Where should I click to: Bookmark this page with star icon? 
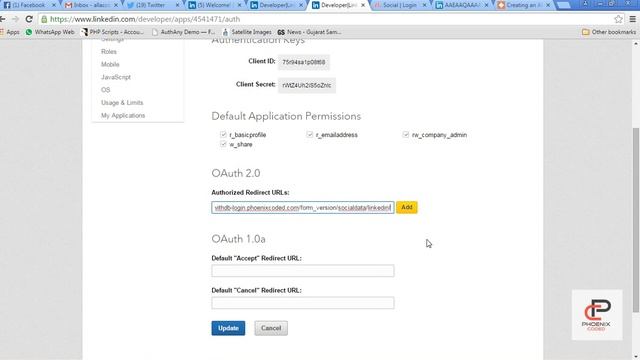pos(618,19)
